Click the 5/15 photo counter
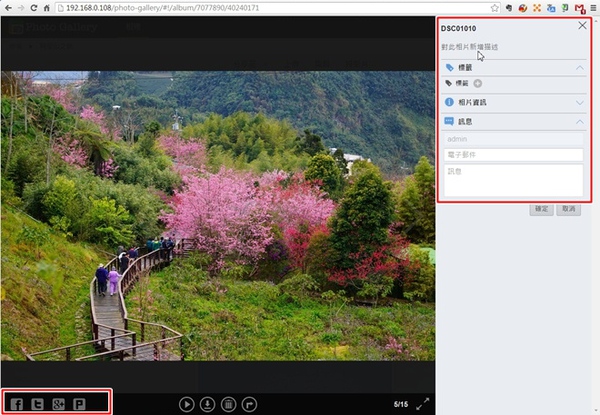This screenshot has height=415, width=600. [401, 404]
